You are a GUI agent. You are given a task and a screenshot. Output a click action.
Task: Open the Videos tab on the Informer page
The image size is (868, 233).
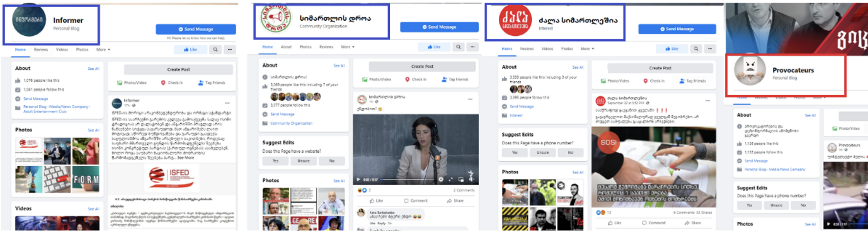tap(62, 50)
